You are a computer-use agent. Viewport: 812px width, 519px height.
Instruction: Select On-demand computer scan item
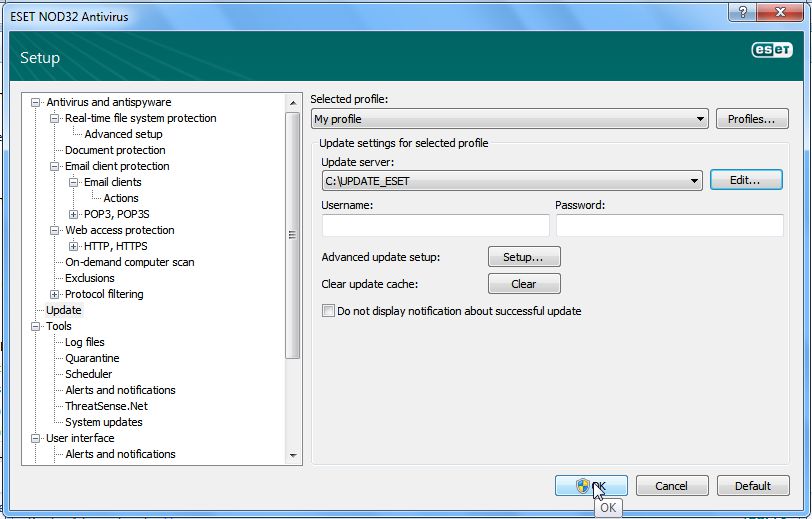[129, 263]
